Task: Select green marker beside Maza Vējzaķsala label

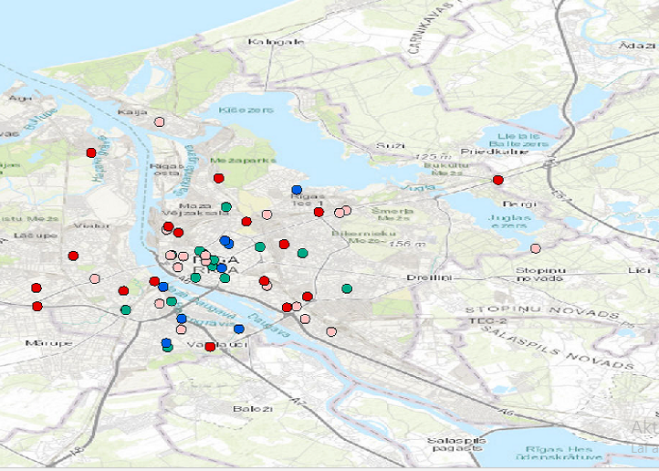Action: [226, 207]
